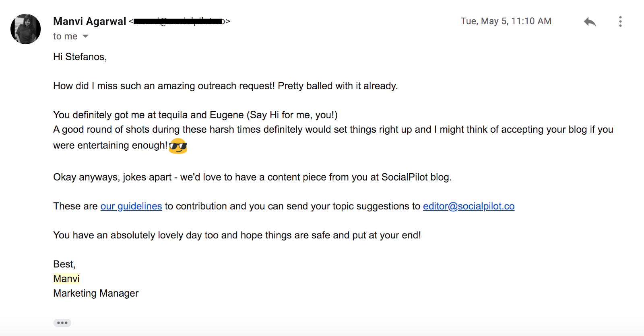Click the "Okay anyways, jokes apart" sentence
This screenshot has width=644, height=336.
[x=252, y=177]
